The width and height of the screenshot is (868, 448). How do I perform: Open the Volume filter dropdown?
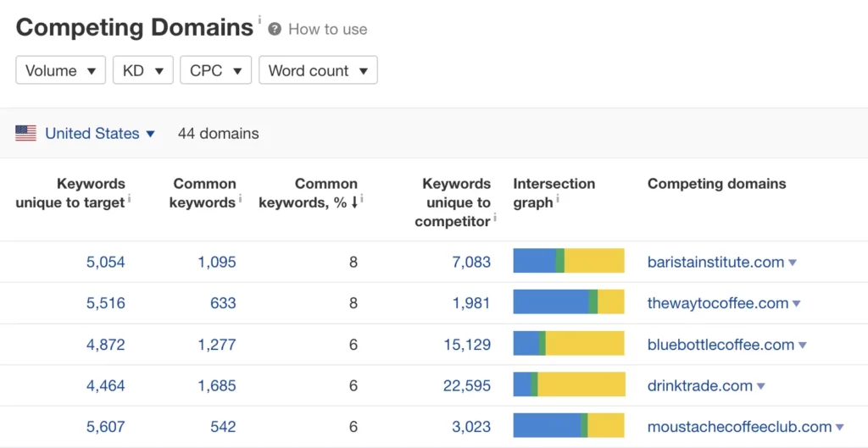tap(60, 70)
